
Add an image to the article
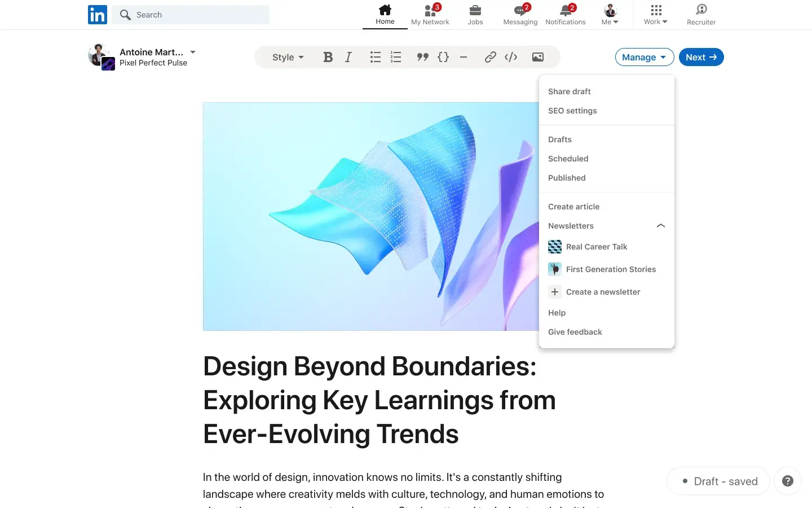pyautogui.click(x=537, y=57)
